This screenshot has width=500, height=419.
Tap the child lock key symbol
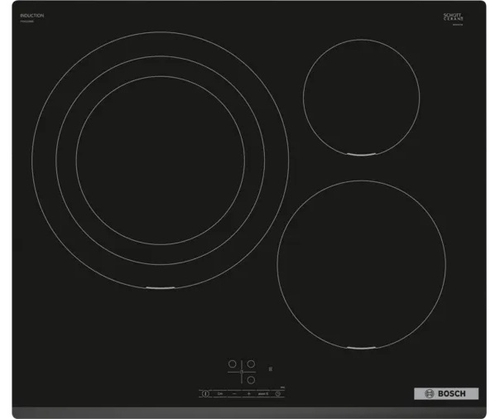tap(220, 394)
